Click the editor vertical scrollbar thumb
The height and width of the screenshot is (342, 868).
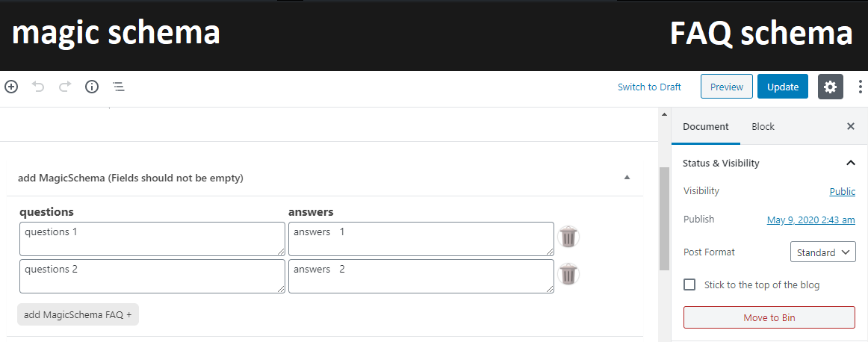[664, 219]
